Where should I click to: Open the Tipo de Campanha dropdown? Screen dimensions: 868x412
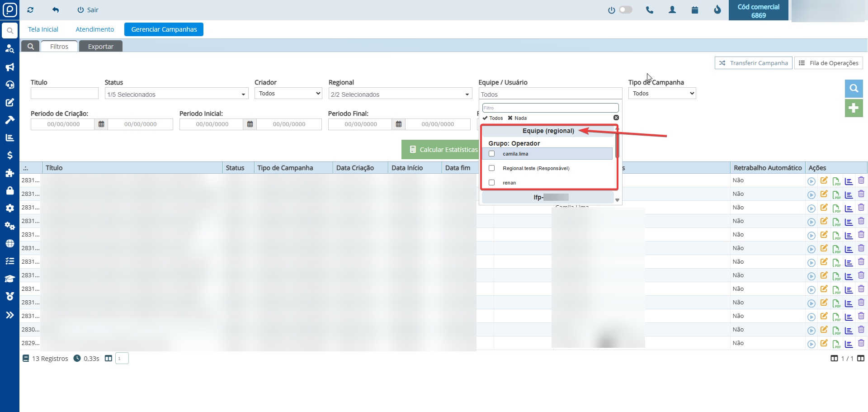pyautogui.click(x=662, y=94)
